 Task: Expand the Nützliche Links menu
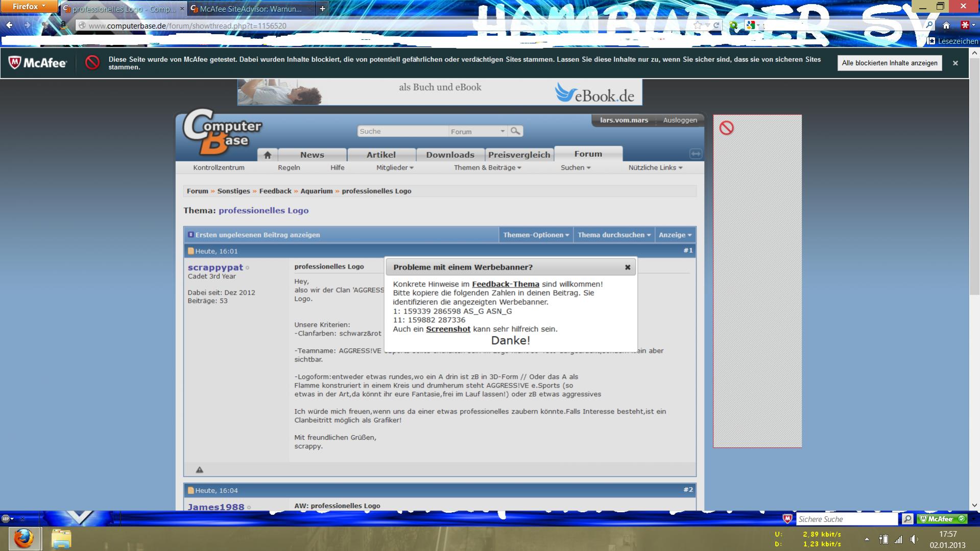[655, 167]
